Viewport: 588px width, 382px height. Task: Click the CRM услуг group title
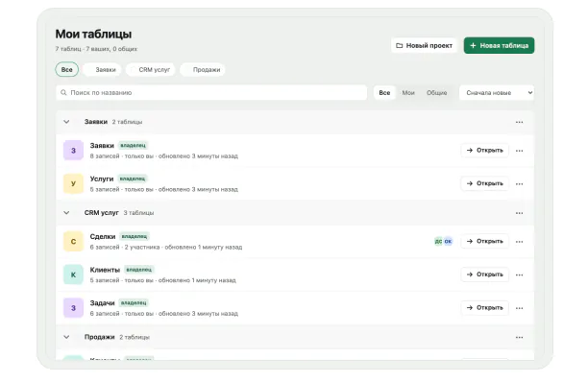(x=101, y=213)
